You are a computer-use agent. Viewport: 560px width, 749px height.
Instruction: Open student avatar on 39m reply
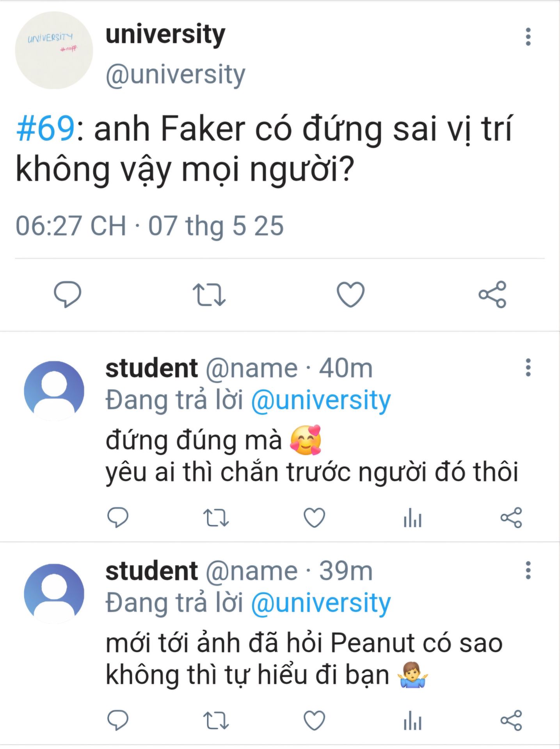coord(54,593)
